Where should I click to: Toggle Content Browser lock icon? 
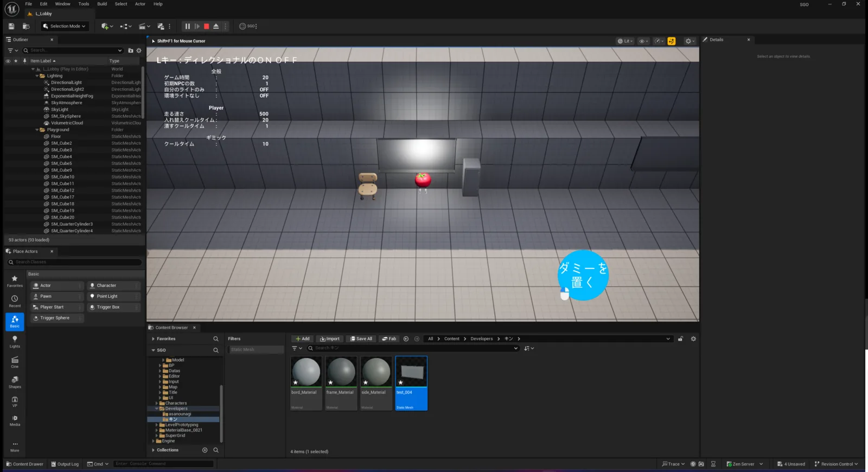tap(680, 339)
